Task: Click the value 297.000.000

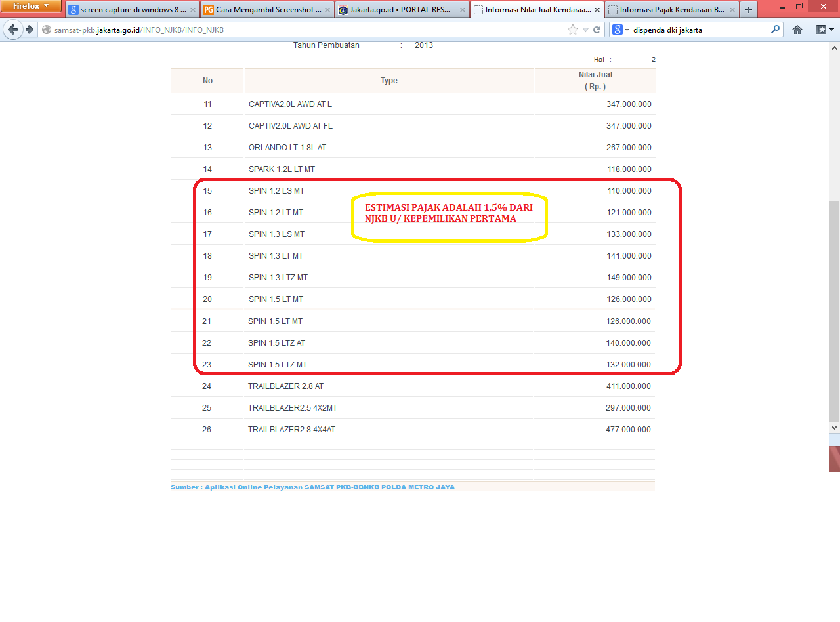Action: [629, 408]
